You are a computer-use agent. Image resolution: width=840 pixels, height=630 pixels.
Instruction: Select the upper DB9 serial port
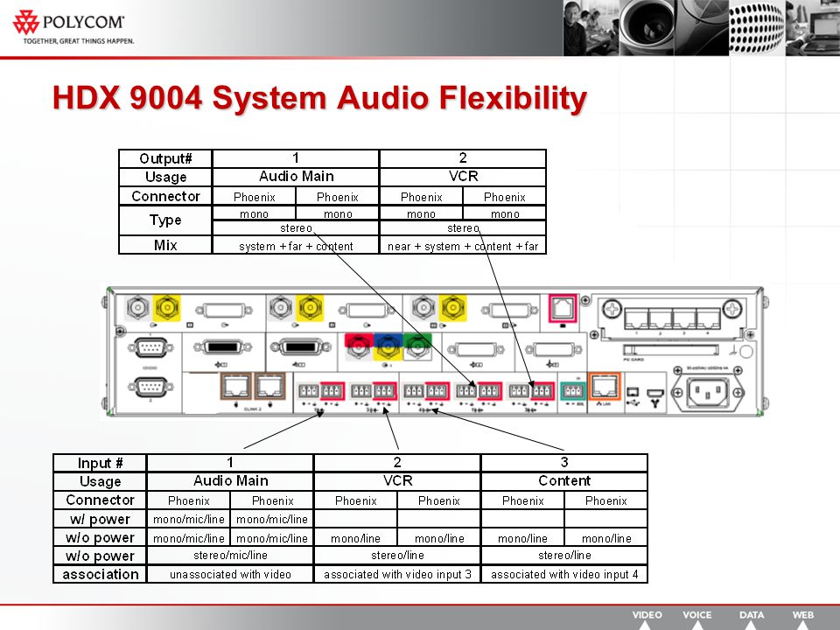tap(150, 347)
